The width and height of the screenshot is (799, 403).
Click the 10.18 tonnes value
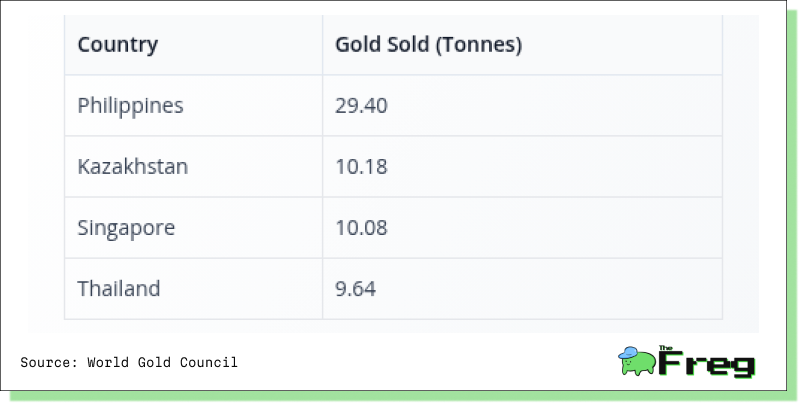361,167
